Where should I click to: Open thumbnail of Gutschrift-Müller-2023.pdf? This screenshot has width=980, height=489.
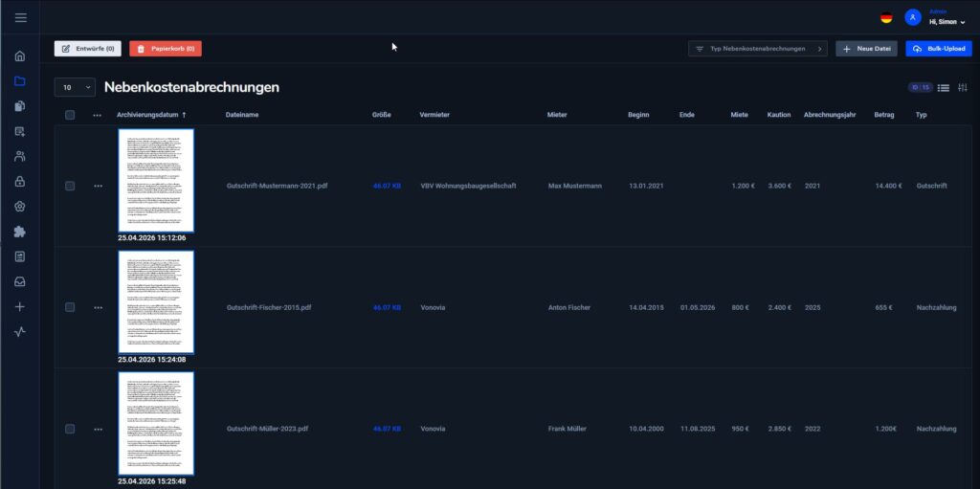[x=156, y=424]
